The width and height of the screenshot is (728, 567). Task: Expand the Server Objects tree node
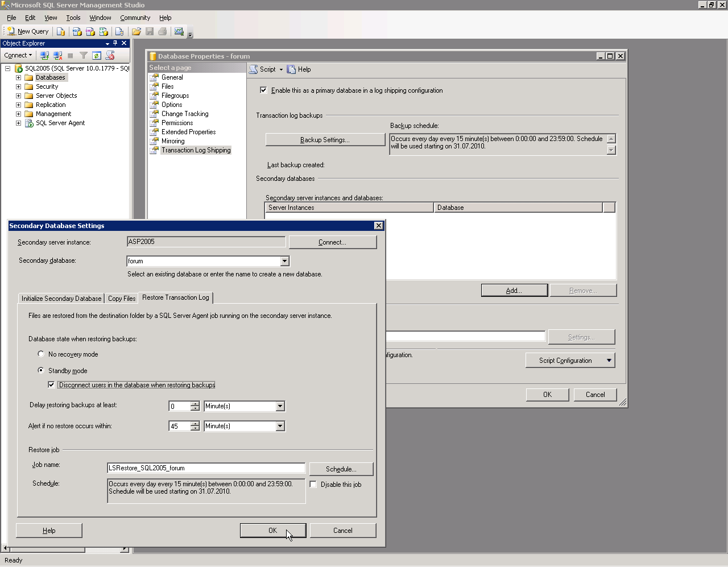tap(18, 96)
